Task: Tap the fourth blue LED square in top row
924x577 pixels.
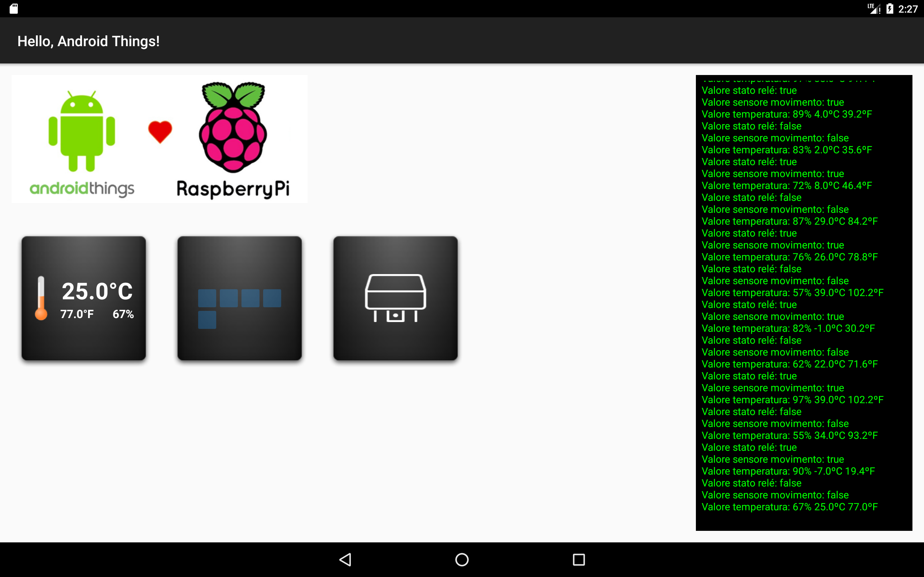Action: [x=272, y=298]
